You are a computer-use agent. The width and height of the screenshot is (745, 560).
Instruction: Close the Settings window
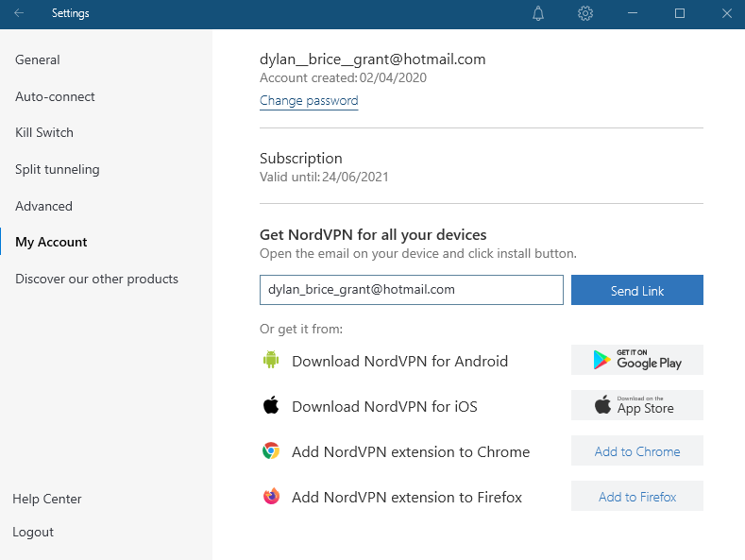(x=726, y=13)
